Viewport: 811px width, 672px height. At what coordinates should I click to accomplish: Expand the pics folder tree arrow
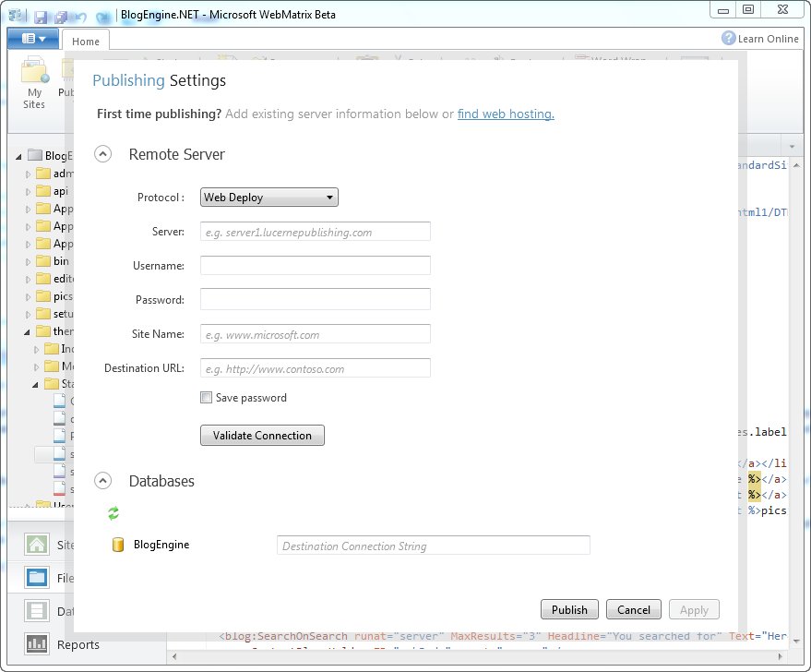tap(28, 297)
